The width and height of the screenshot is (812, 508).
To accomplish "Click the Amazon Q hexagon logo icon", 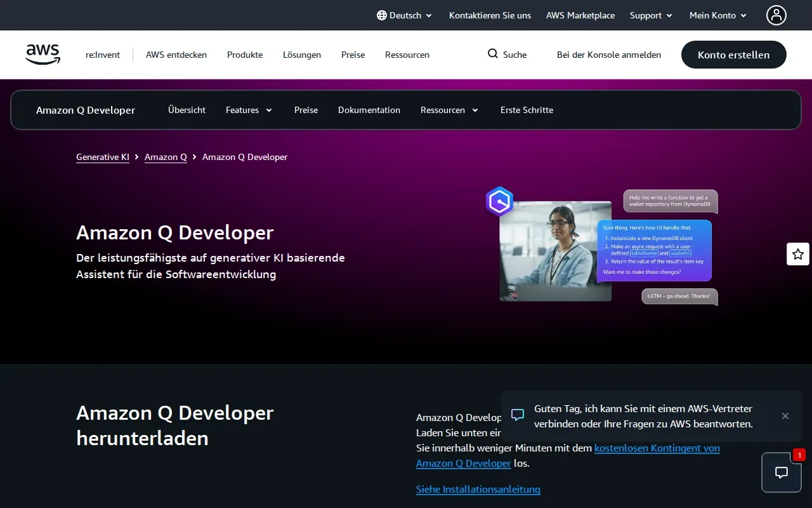I will coord(499,202).
